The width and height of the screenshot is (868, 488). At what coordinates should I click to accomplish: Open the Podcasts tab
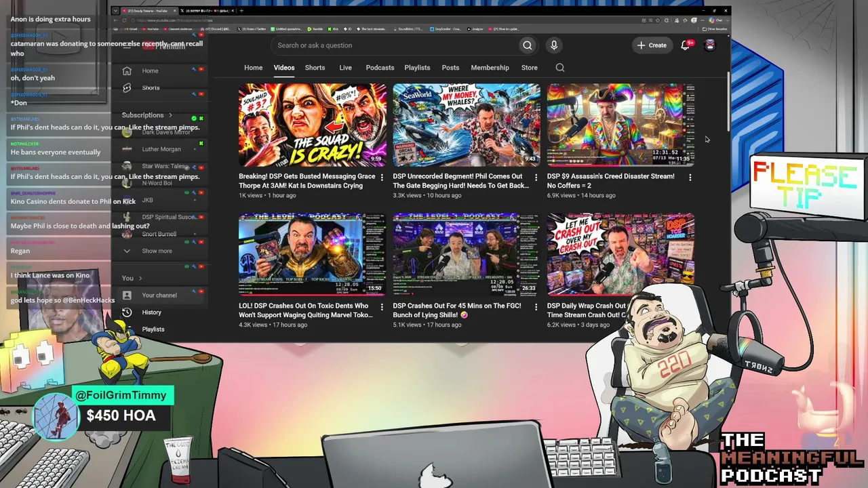[x=380, y=68]
